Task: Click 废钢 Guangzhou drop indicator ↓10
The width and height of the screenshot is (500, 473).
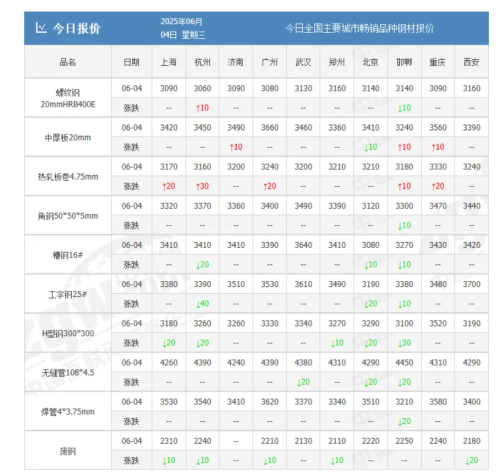Action: [x=269, y=460]
